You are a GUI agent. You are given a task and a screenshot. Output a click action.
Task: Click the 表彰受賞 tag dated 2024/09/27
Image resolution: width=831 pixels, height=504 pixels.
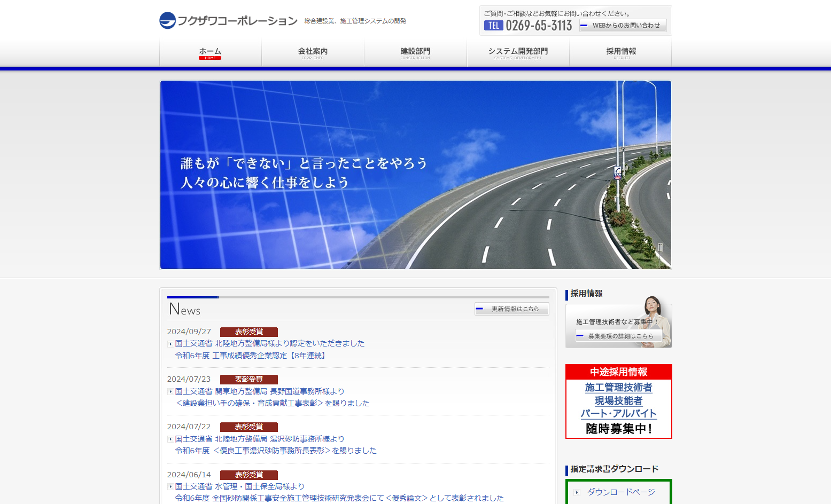(249, 332)
